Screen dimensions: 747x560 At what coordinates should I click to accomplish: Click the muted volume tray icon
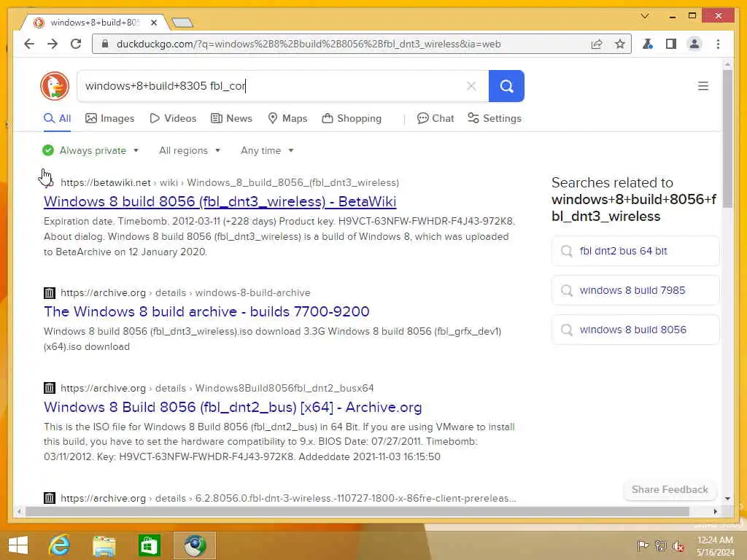678,545
